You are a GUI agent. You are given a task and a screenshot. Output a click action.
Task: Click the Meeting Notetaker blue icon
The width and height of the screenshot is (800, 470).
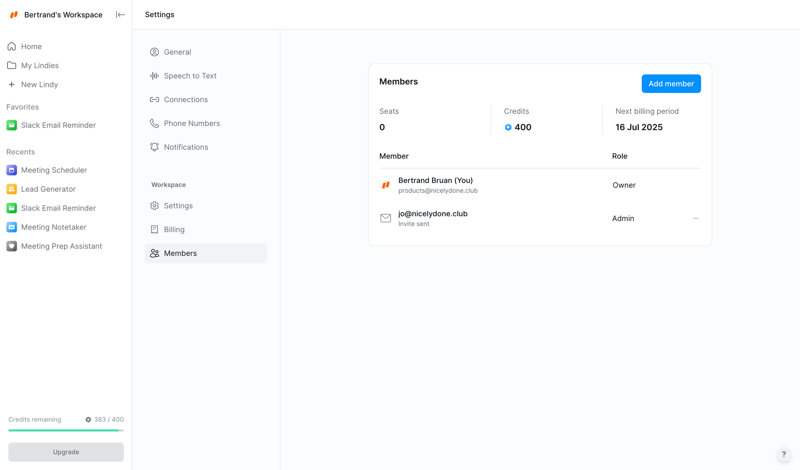[11, 227]
